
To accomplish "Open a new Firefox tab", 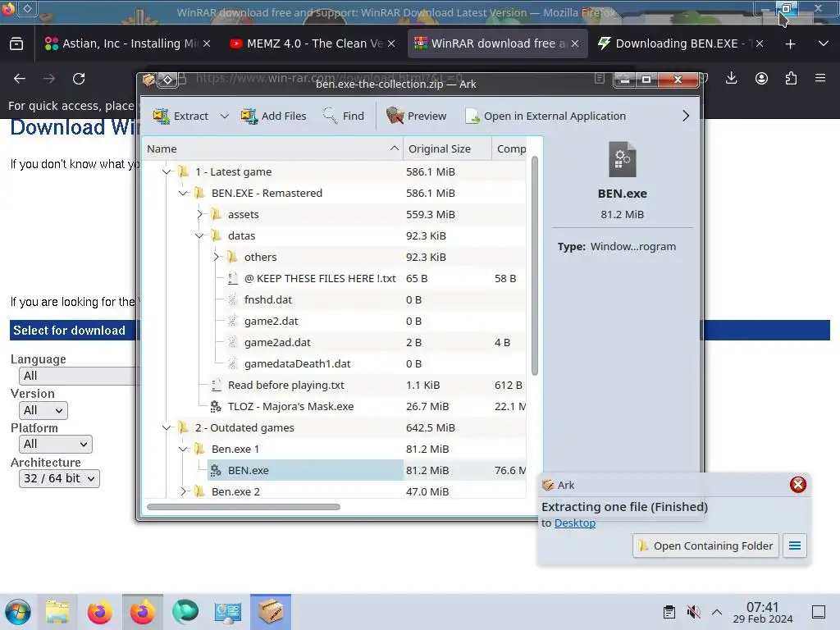I will 790,44.
